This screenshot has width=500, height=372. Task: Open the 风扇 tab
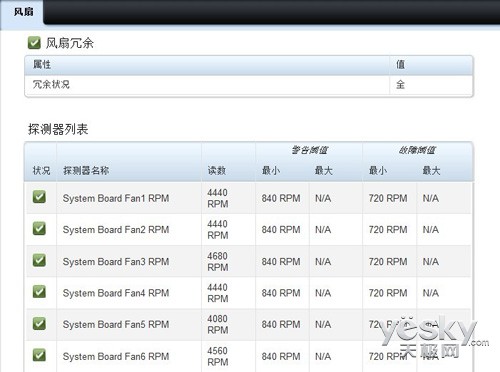point(23,12)
